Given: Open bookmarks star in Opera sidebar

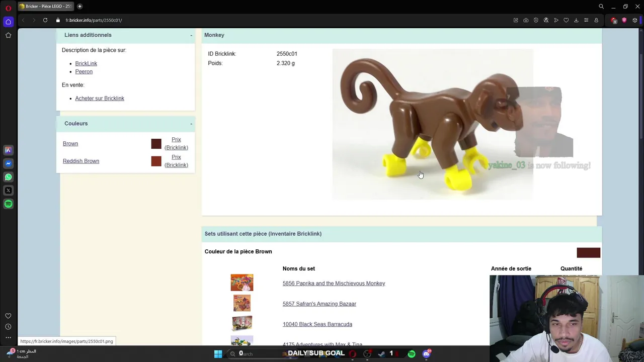Looking at the screenshot, I should pyautogui.click(x=8, y=35).
